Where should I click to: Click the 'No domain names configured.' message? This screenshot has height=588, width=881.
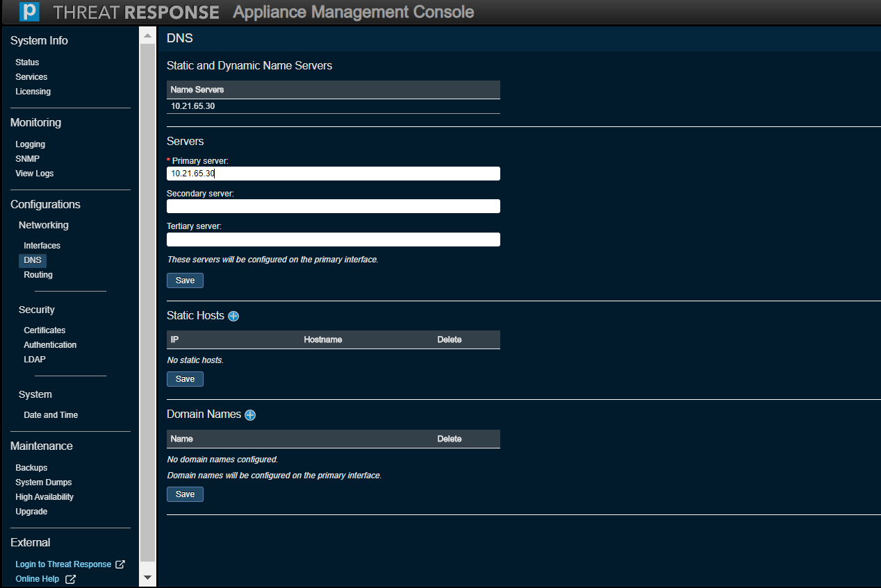click(222, 460)
